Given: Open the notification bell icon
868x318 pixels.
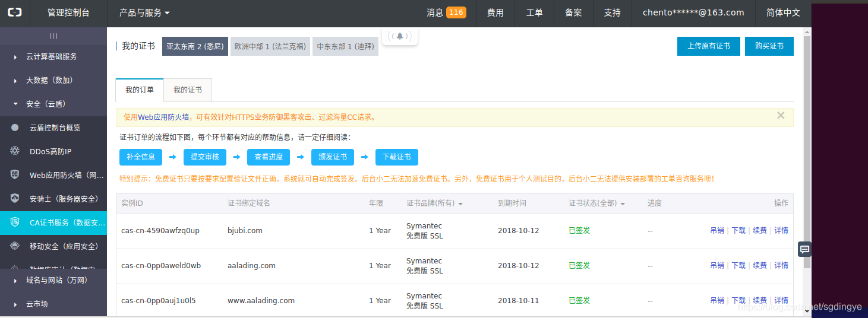Looking at the screenshot, I should [400, 36].
